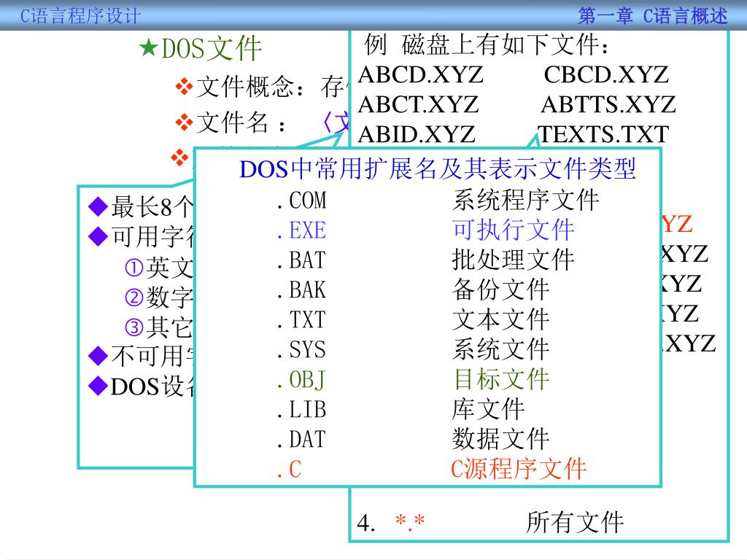Click the .SYS extension entry
Image resolution: width=747 pixels, height=560 pixels.
click(x=301, y=350)
